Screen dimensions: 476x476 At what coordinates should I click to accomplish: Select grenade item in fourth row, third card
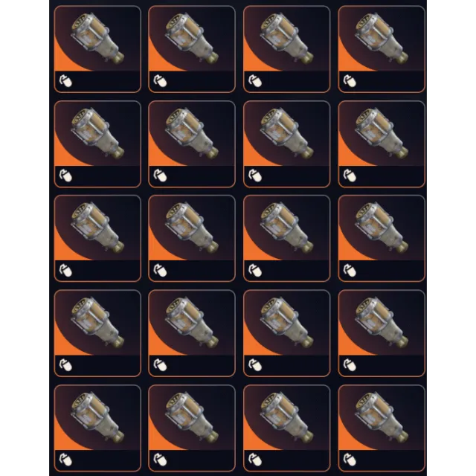286,322
